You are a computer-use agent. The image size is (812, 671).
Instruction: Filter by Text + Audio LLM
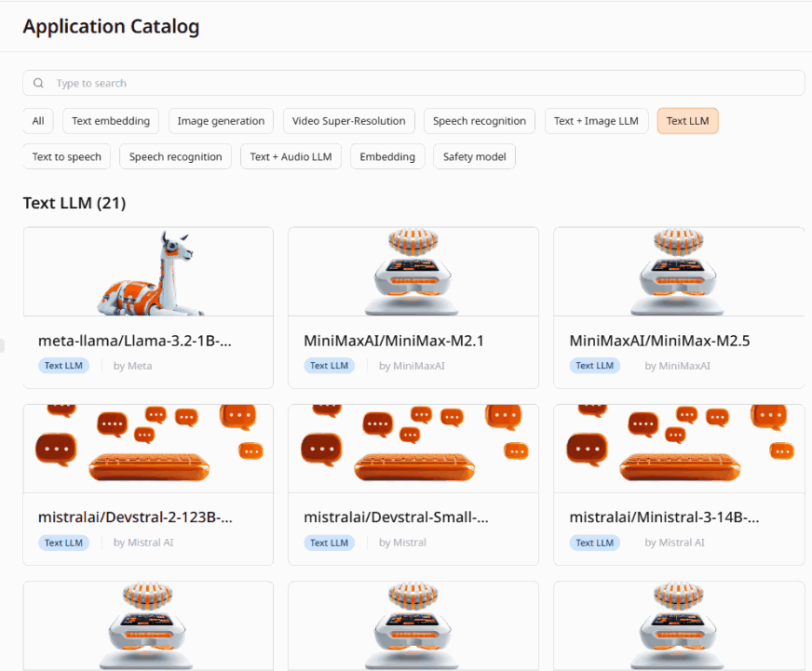291,156
